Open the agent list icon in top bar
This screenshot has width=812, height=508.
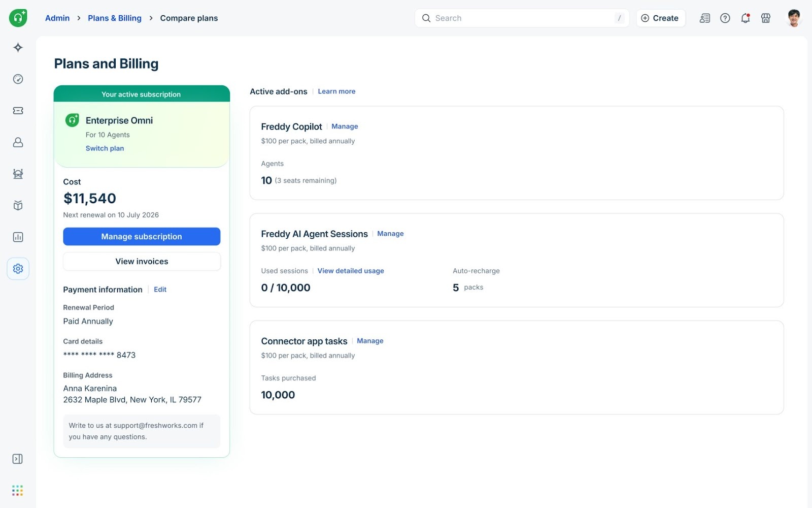[705, 18]
